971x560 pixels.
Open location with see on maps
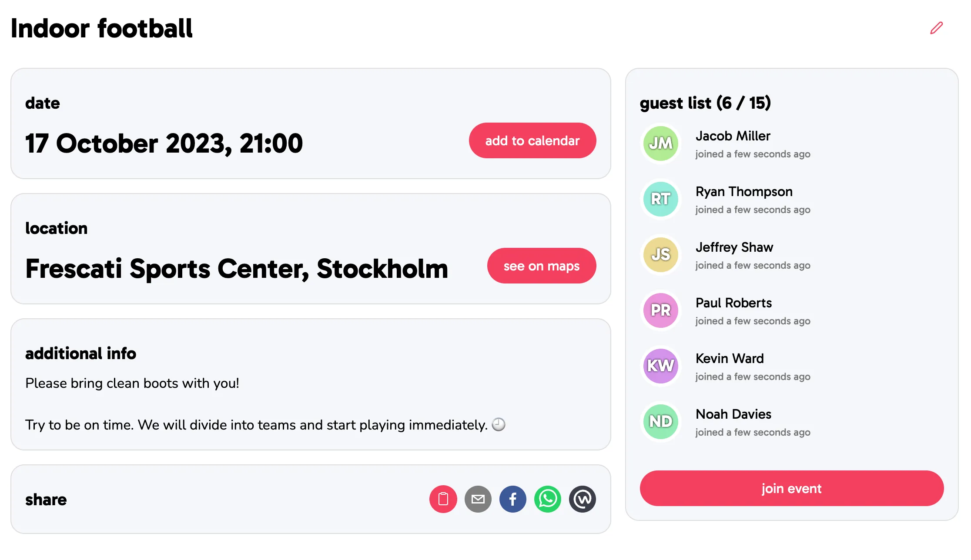click(x=541, y=266)
